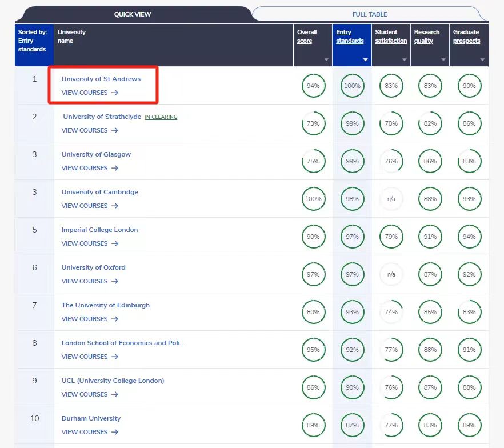The width and height of the screenshot is (504, 448).
Task: Click Cambridge 93% graduate prospects circle
Action: (x=469, y=199)
